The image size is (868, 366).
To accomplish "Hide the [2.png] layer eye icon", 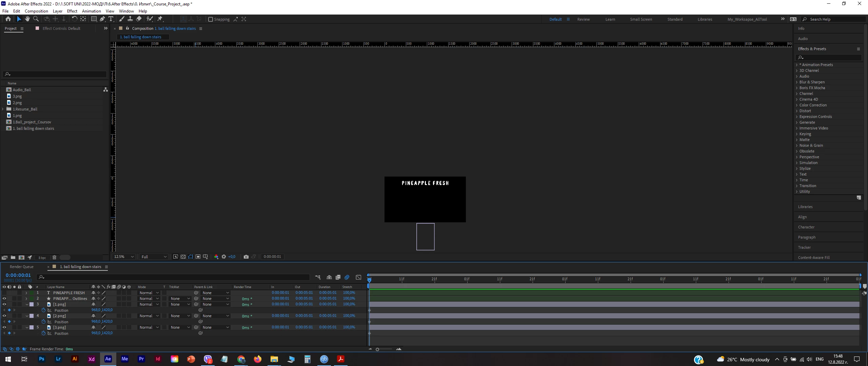I will [x=4, y=316].
